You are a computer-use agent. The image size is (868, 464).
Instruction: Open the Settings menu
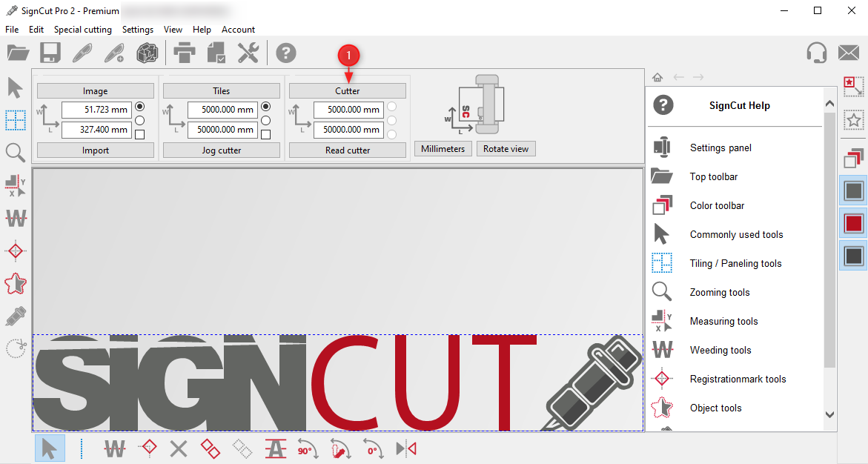[x=138, y=30]
